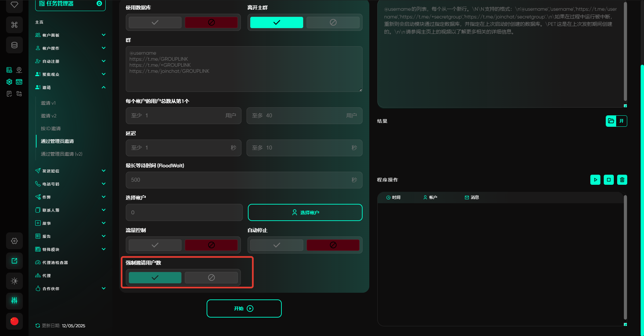
Task: Open the gear settings icon in left rail
Action: click(14, 241)
